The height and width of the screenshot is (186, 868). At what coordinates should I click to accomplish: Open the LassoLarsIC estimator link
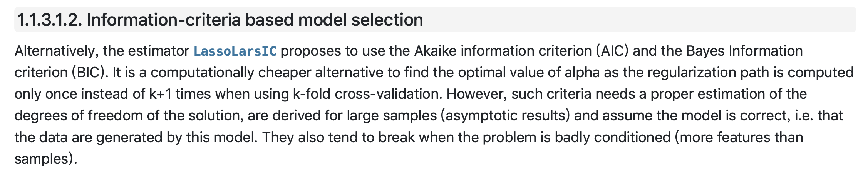[235, 51]
